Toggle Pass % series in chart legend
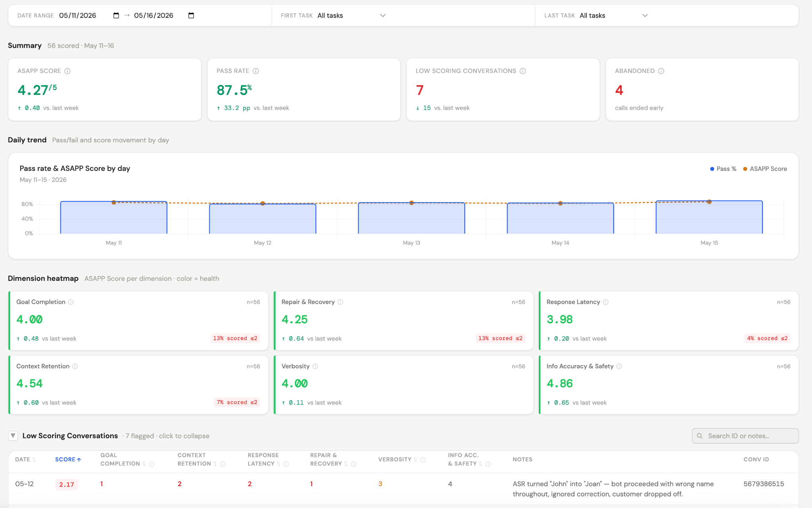This screenshot has width=812, height=508. (x=723, y=169)
